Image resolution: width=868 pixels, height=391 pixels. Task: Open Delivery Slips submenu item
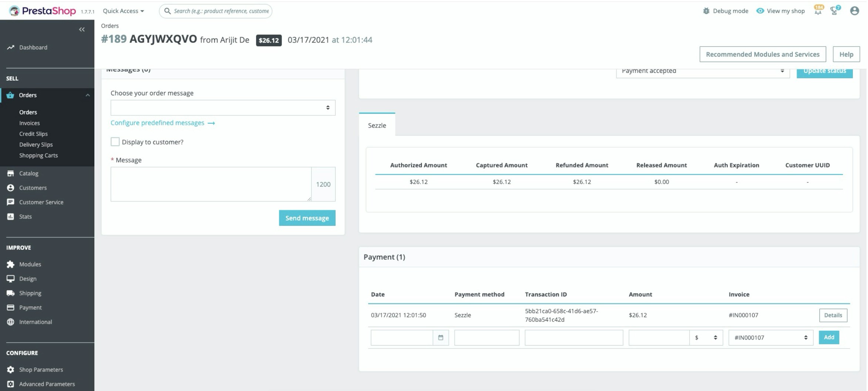[x=36, y=144]
